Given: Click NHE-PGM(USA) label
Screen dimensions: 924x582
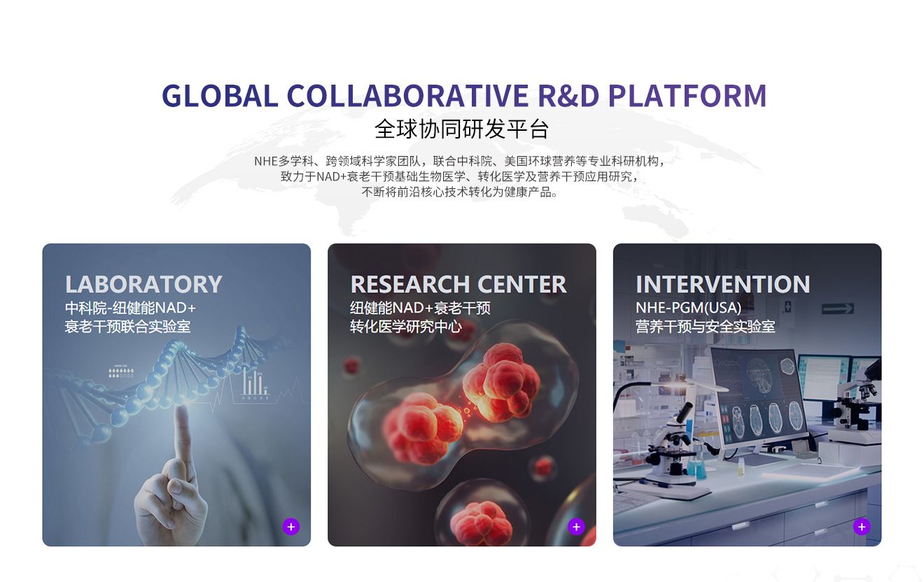Looking at the screenshot, I should tap(688, 308).
